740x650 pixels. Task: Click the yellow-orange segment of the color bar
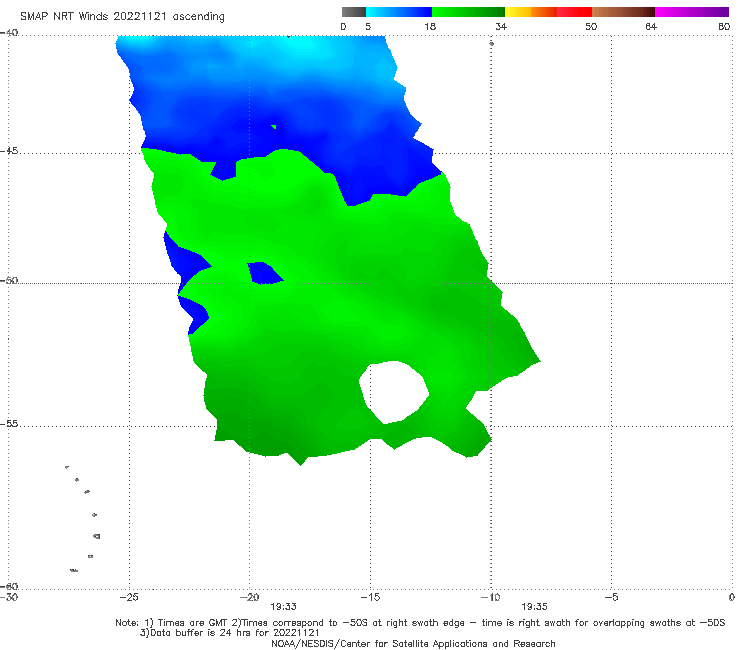click(530, 12)
